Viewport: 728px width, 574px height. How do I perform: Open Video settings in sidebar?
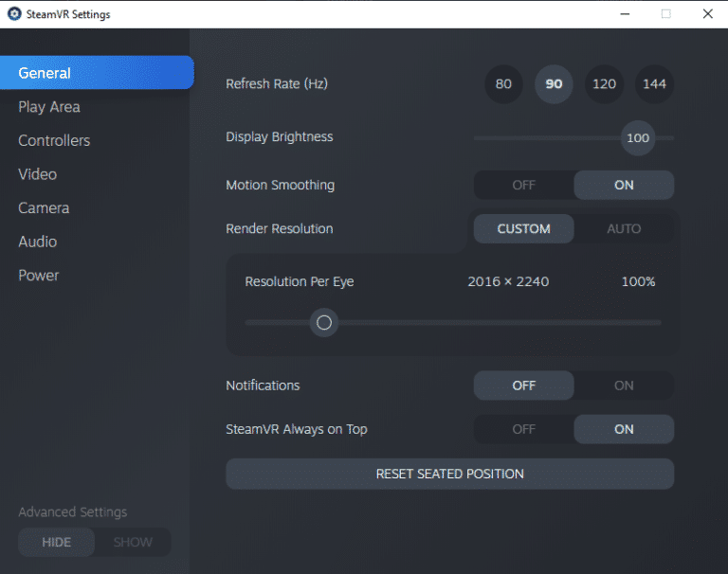coord(38,174)
